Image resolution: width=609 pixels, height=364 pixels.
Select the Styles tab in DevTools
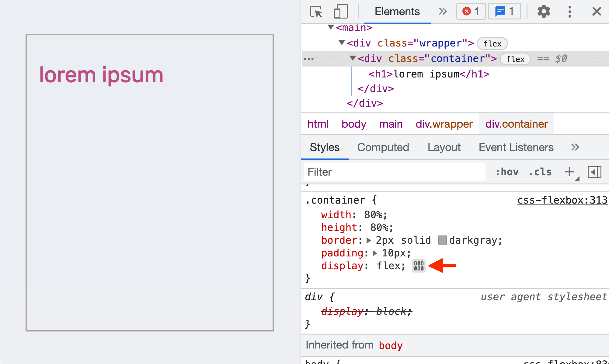pos(325,147)
